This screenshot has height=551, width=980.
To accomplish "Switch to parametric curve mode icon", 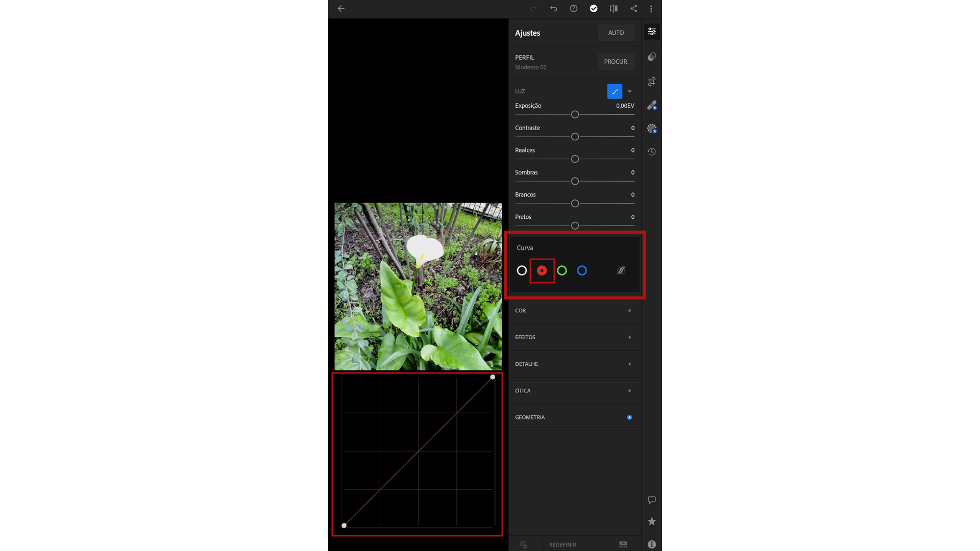I will 621,270.
